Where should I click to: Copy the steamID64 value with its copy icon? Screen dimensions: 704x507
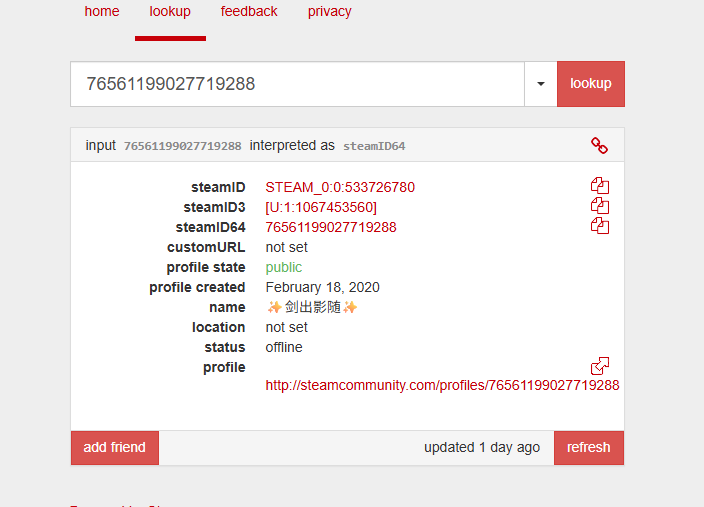click(600, 225)
